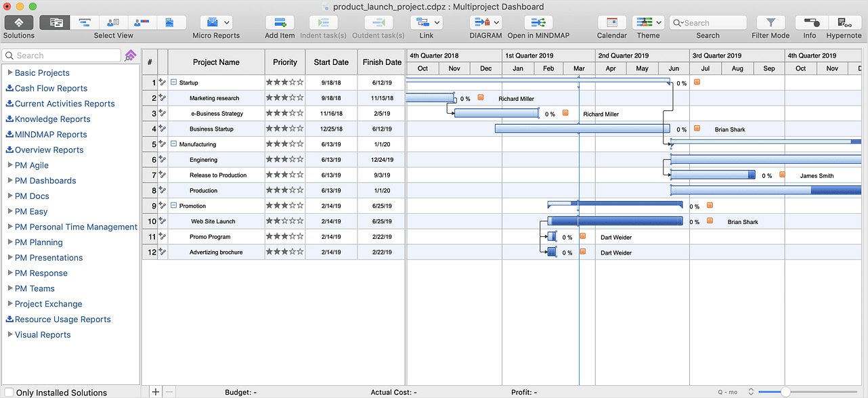The image size is (868, 398).
Task: Click the Add Item tool
Action: coord(279,22)
